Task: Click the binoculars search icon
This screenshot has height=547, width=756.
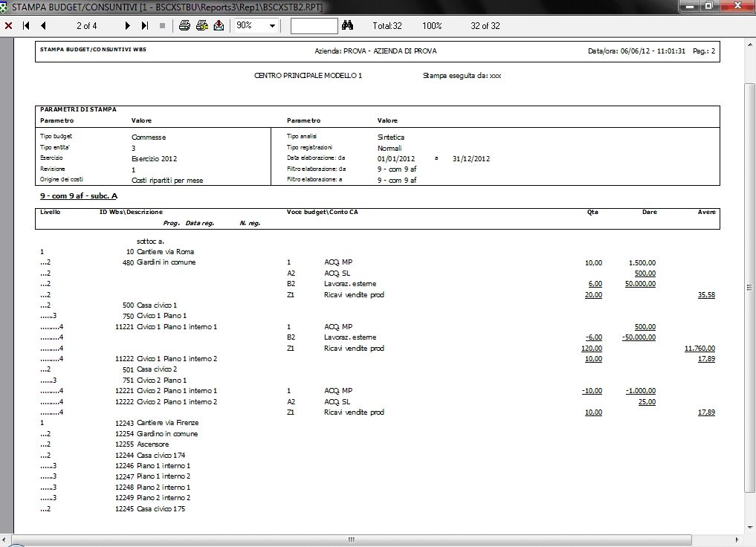Action: [347, 26]
